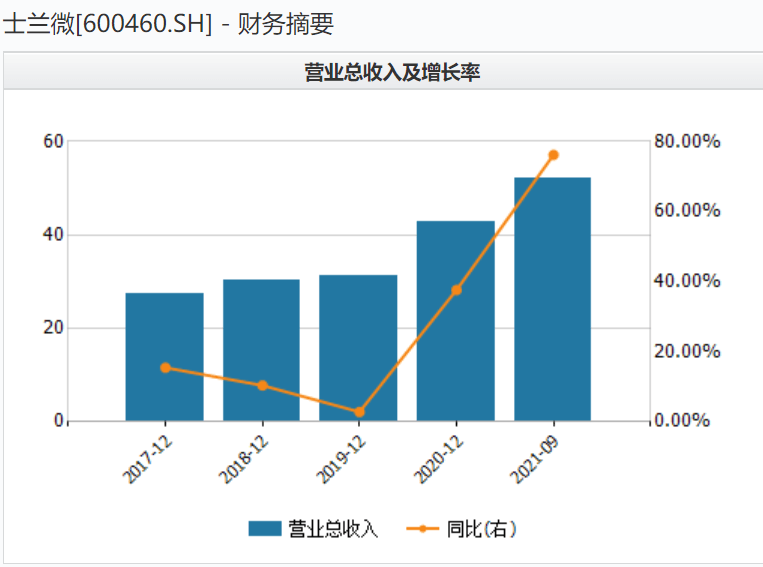Click the 士兰微[600460.SH] page title
The image size is (763, 567).
108,23
